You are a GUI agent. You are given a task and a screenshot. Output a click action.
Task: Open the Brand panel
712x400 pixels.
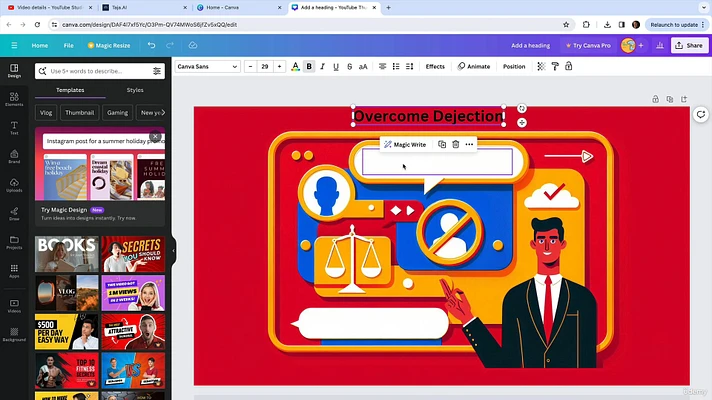pyautogui.click(x=14, y=157)
